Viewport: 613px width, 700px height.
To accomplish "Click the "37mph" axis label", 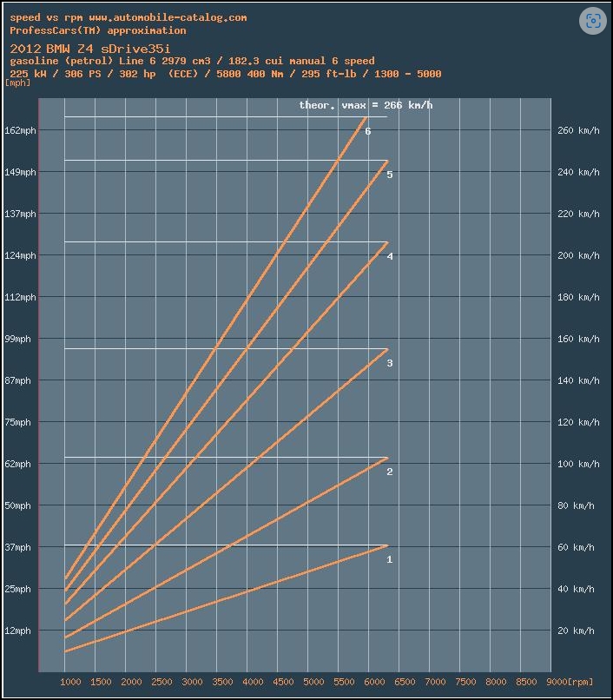I will tap(18, 547).
